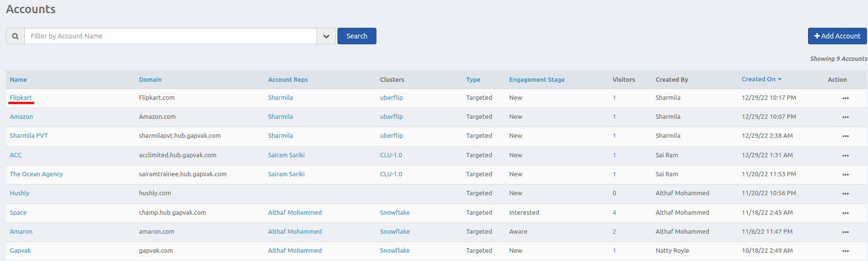868x261 pixels.
Task: Click the Search button
Action: (x=357, y=36)
